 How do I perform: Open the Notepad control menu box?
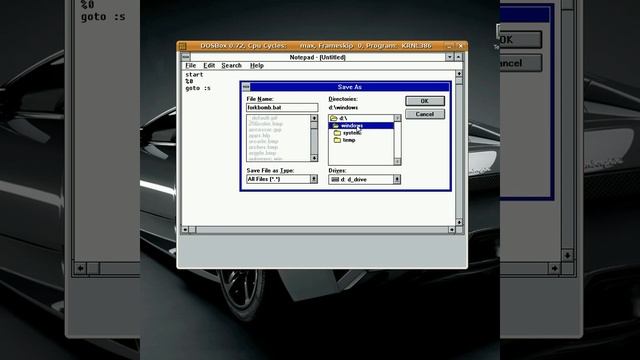point(186,57)
